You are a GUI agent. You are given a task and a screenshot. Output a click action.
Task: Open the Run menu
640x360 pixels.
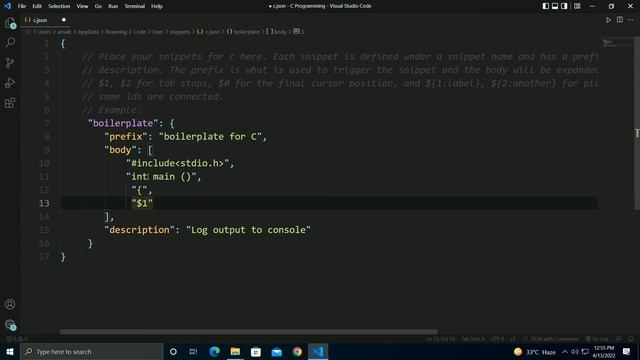point(113,6)
